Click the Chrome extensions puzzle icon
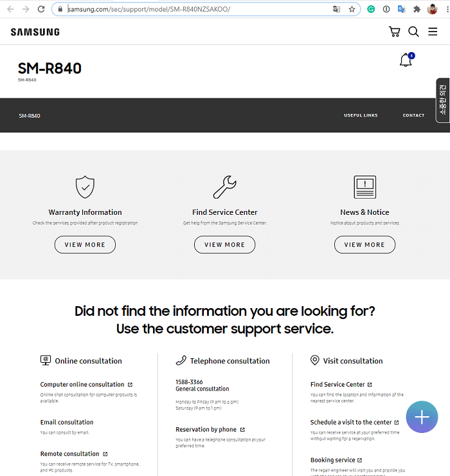 (x=417, y=9)
